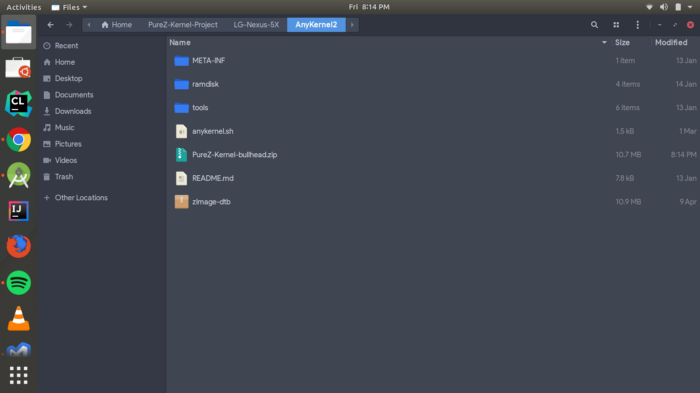Open Files from the dock
This screenshot has height=393, width=700.
pos(19,32)
